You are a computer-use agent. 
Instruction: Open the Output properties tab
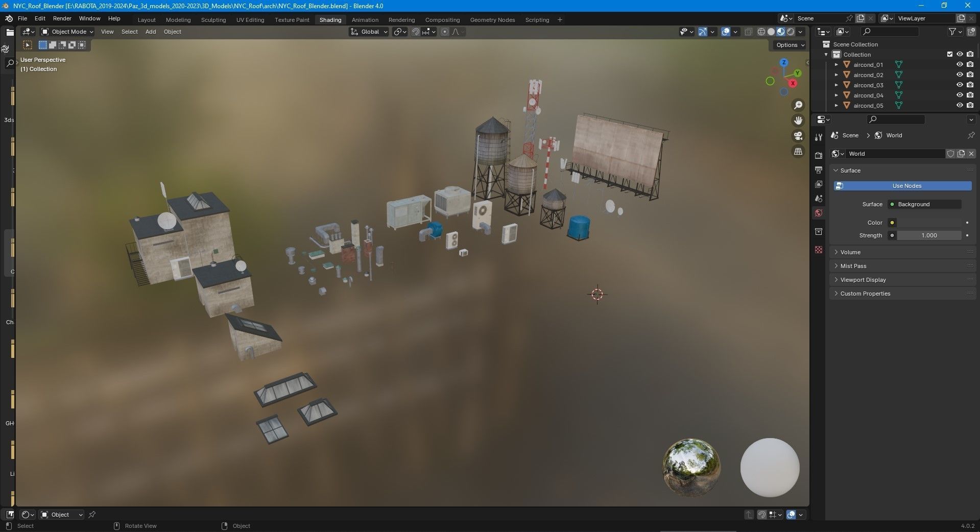[x=819, y=170]
